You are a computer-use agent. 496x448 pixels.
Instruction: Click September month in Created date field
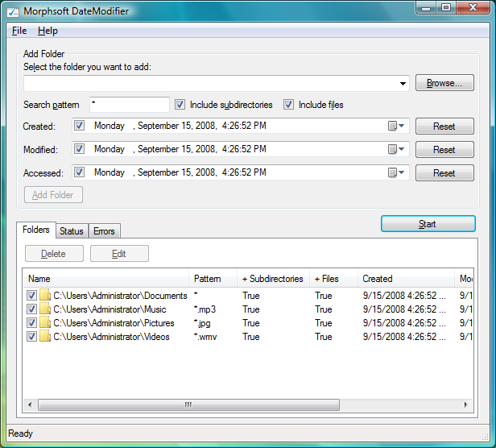(158, 126)
